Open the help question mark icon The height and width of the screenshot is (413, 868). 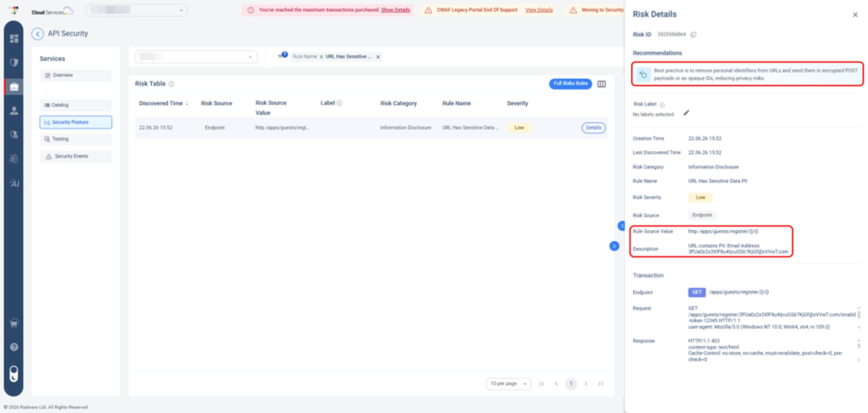14,347
